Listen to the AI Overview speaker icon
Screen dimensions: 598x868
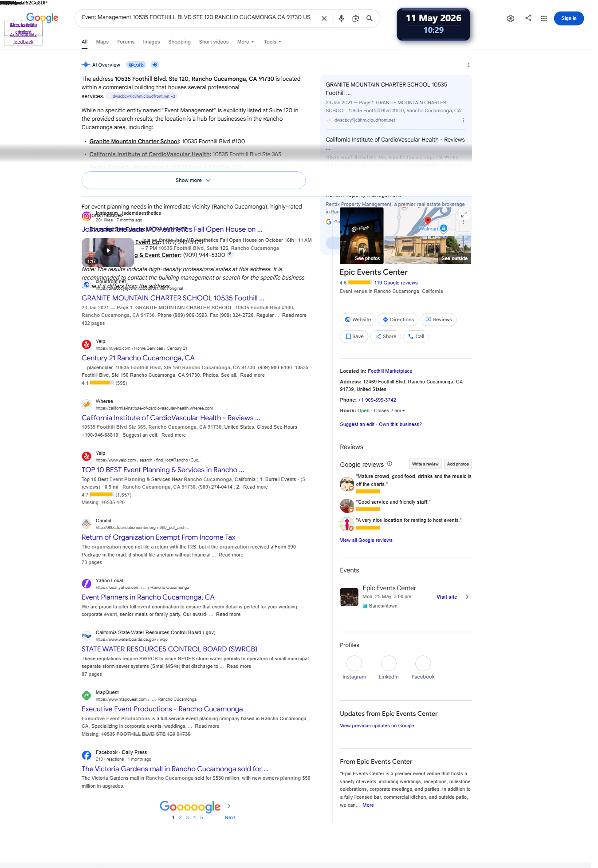coord(154,65)
